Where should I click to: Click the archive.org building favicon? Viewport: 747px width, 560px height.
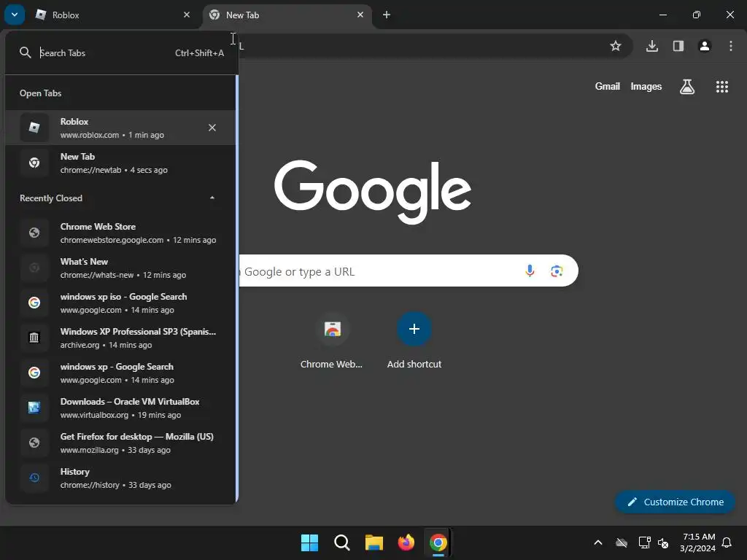(x=34, y=338)
